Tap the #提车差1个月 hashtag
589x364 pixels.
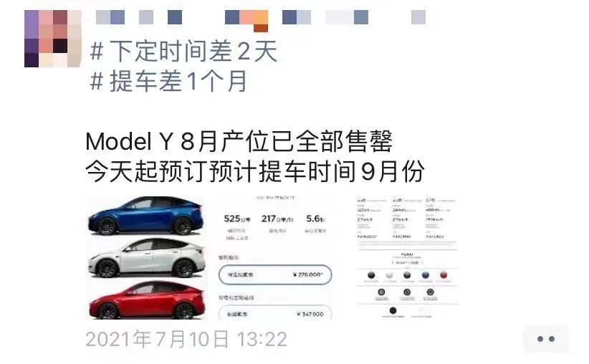[x=168, y=81]
